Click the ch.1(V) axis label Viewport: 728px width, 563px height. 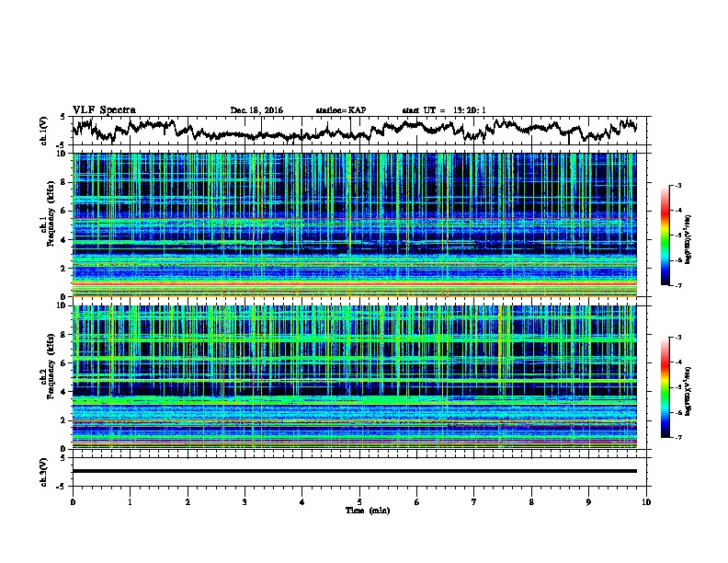[x=44, y=131]
